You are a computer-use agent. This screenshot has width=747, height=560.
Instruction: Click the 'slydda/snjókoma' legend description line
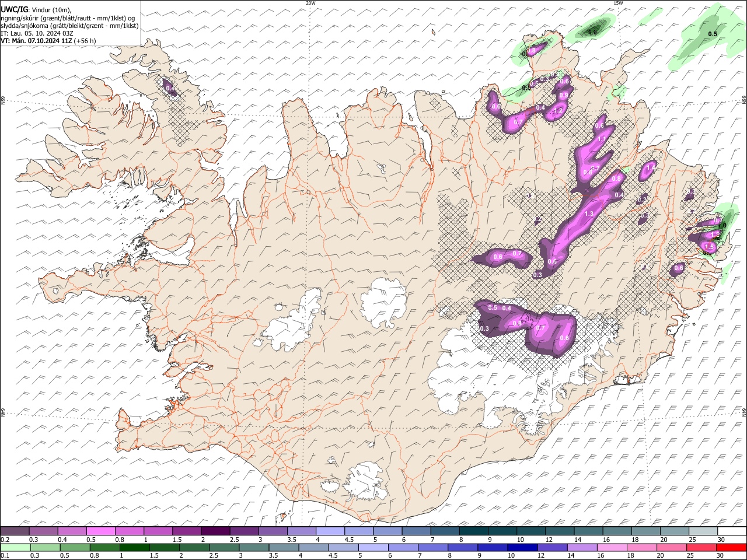(69, 26)
